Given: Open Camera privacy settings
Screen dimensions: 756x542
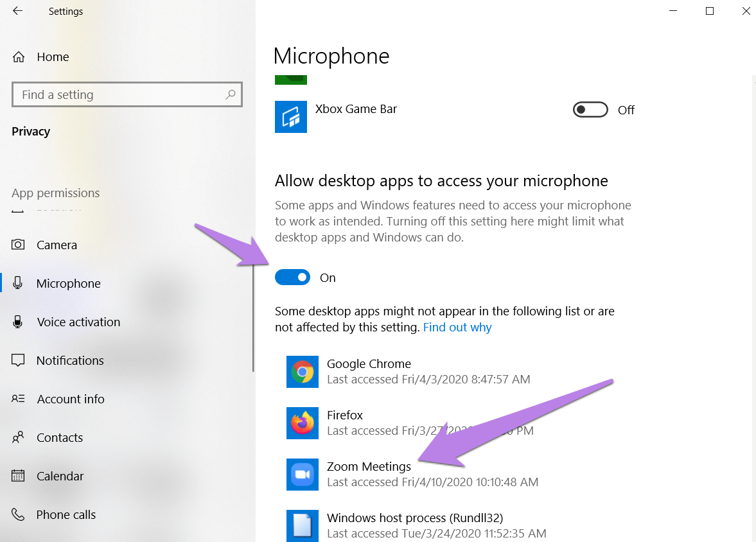Looking at the screenshot, I should tap(57, 245).
